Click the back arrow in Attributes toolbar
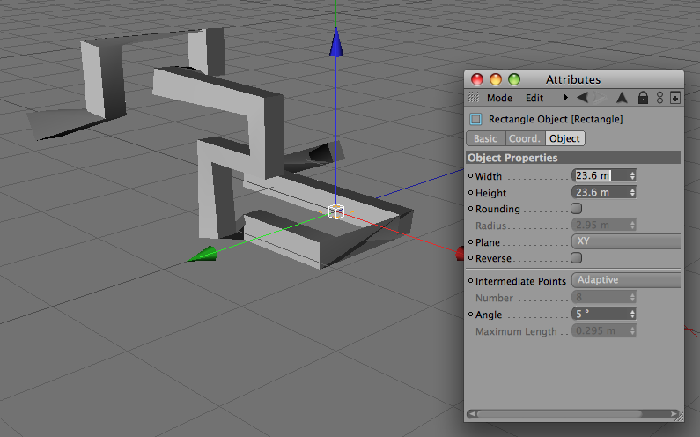700x437 pixels. click(x=582, y=98)
